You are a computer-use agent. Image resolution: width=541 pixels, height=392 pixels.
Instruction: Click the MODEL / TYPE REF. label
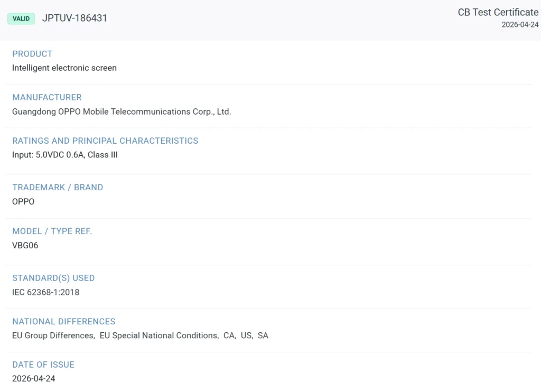[52, 231]
